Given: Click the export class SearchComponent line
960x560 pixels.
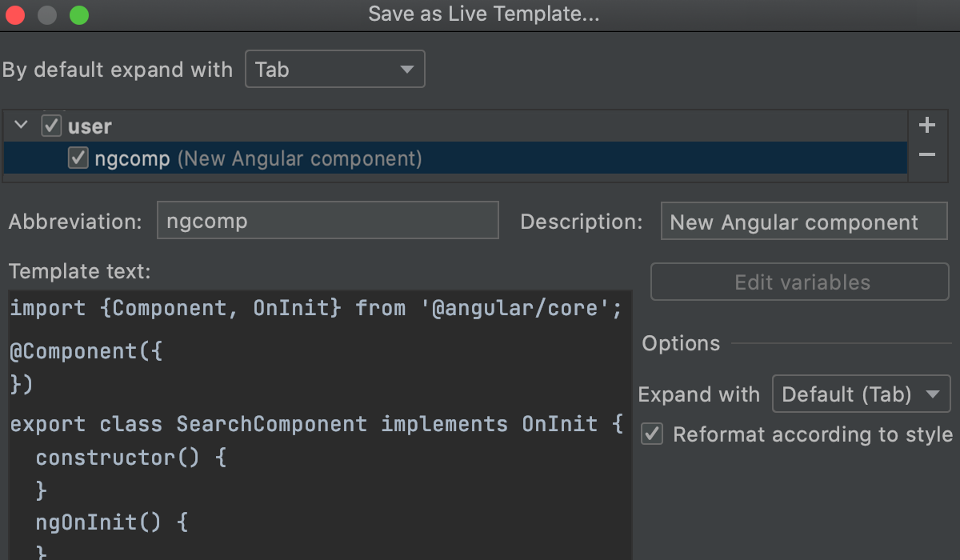Looking at the screenshot, I should [315, 423].
